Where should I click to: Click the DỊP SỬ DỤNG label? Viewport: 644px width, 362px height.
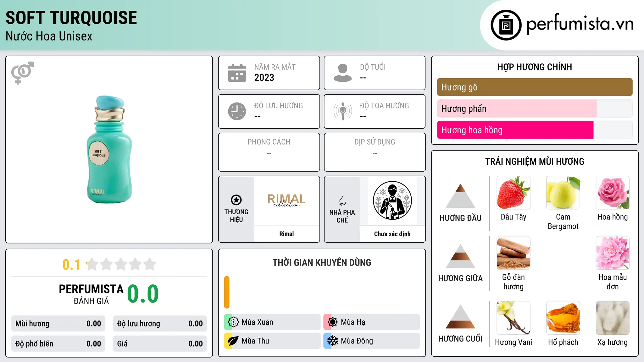point(375,142)
